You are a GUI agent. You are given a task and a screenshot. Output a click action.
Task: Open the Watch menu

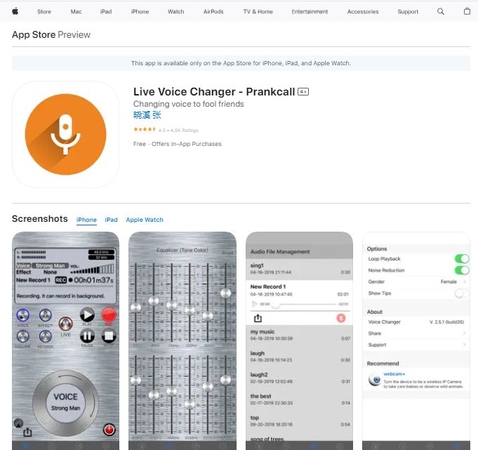176,12
